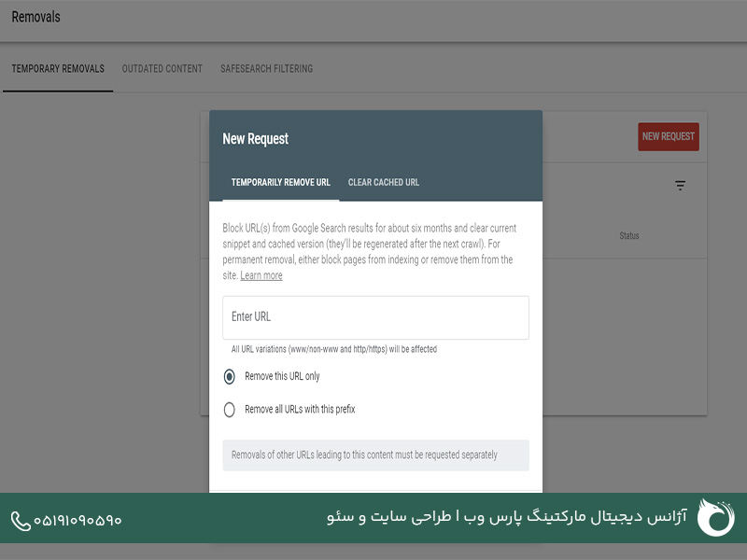Click the New Request dialog heading
The image size is (747, 560).
[x=255, y=138]
